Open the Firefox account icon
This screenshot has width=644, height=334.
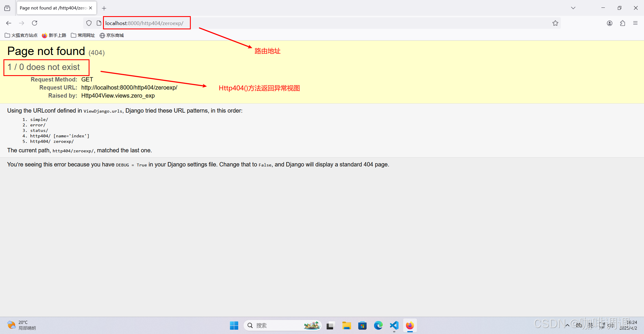(609, 23)
